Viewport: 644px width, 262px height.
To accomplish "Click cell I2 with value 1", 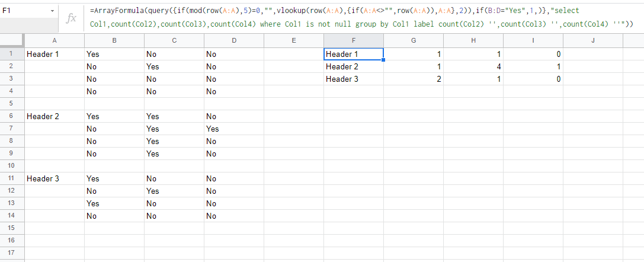I will click(533, 66).
